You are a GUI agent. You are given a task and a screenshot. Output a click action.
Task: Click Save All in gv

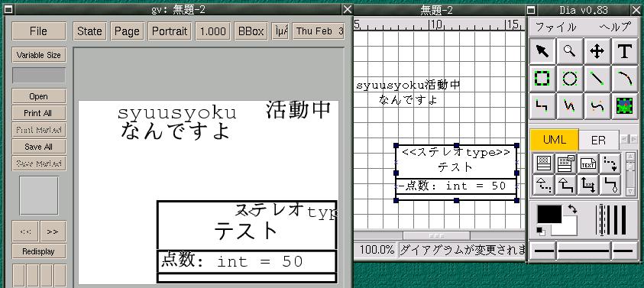tap(39, 147)
